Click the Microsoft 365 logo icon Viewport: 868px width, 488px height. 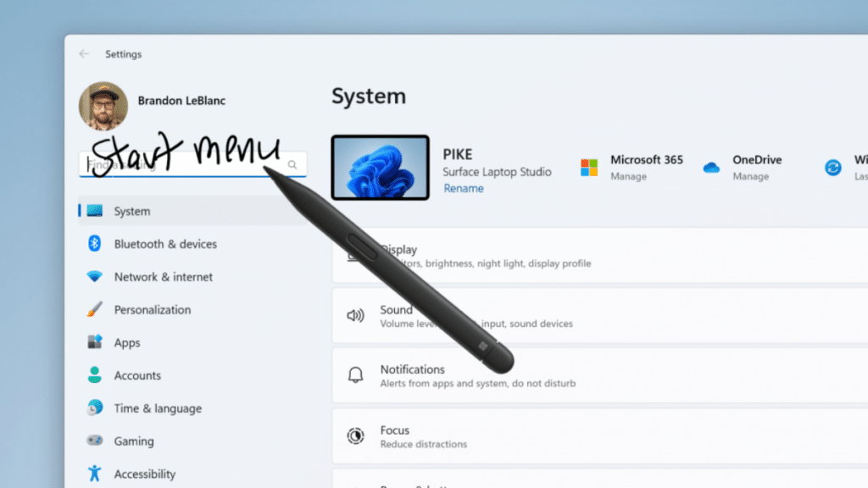point(589,168)
